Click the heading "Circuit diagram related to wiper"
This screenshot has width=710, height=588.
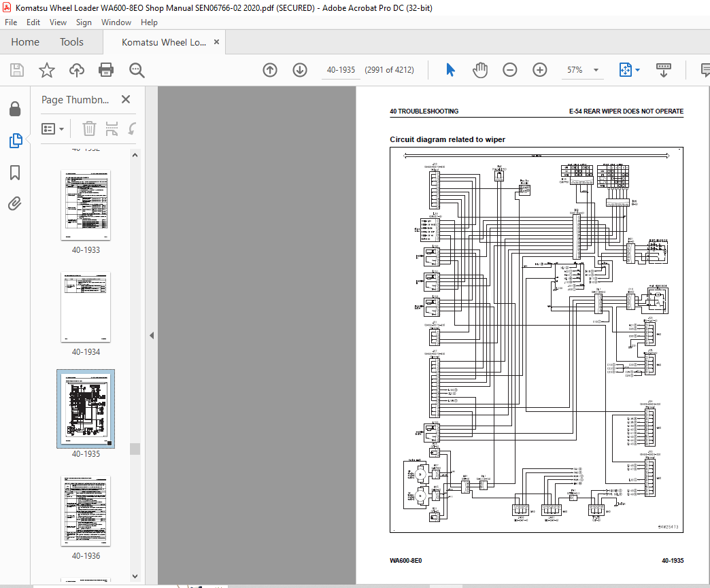click(447, 139)
